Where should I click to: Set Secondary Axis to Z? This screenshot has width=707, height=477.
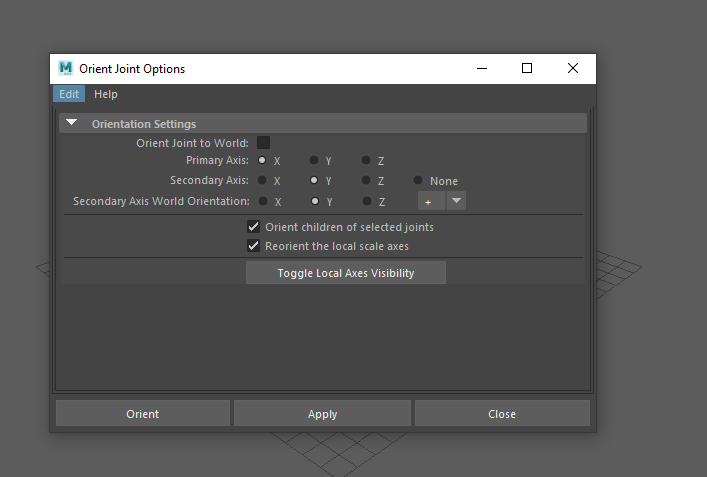pos(366,181)
